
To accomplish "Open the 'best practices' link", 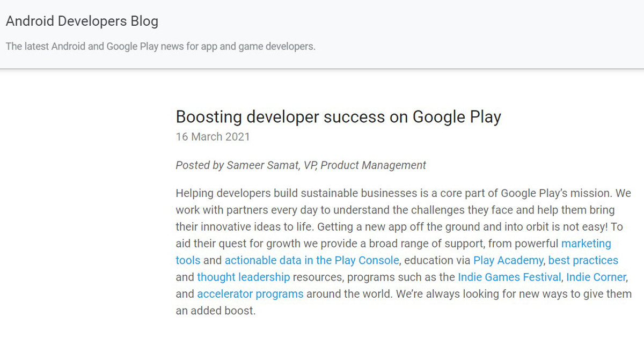I will coord(583,261).
